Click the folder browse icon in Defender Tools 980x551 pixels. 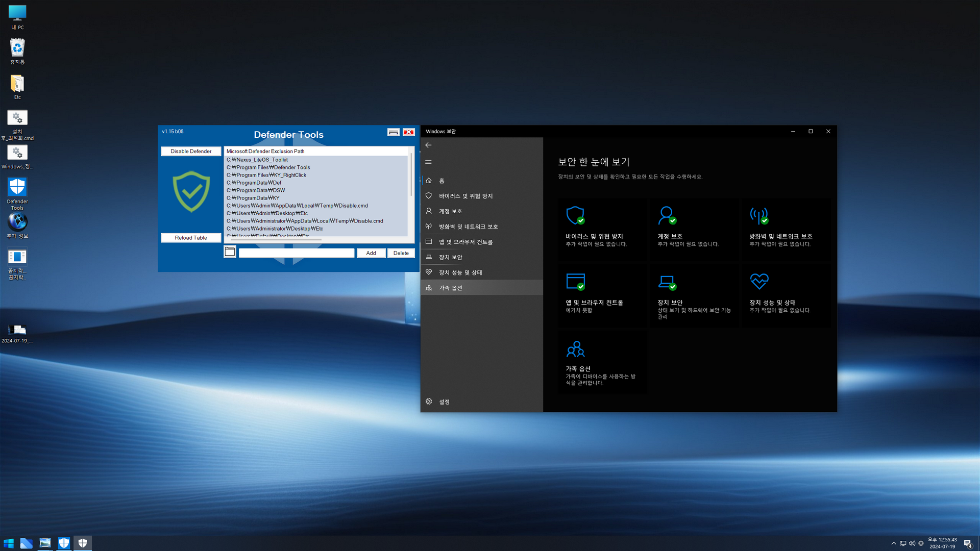tap(230, 252)
